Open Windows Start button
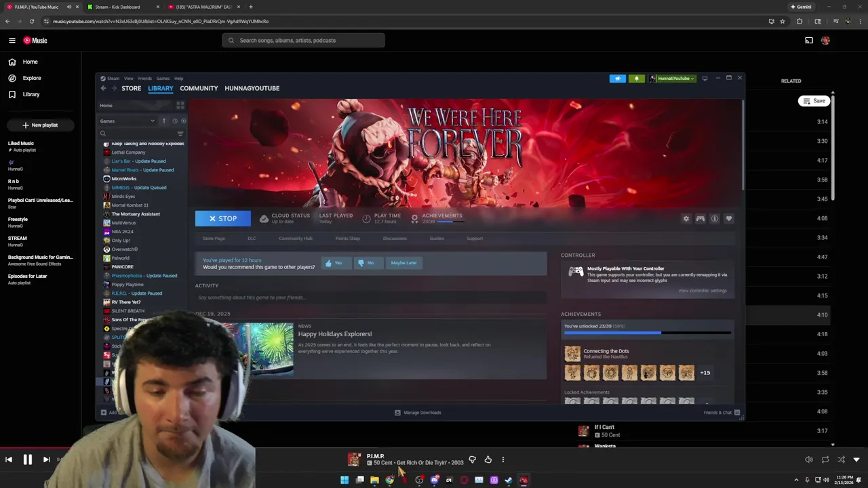 point(344,480)
